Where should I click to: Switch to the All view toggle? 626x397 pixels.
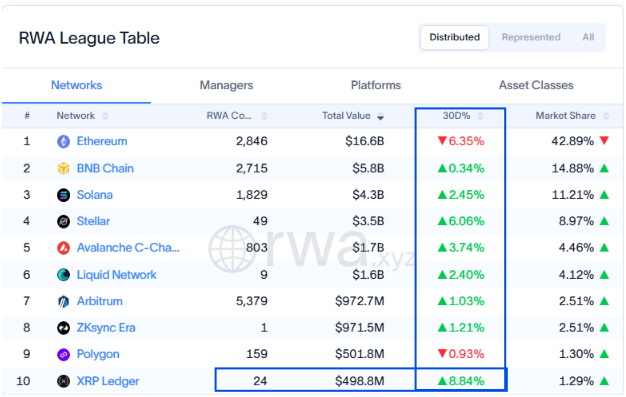click(588, 38)
